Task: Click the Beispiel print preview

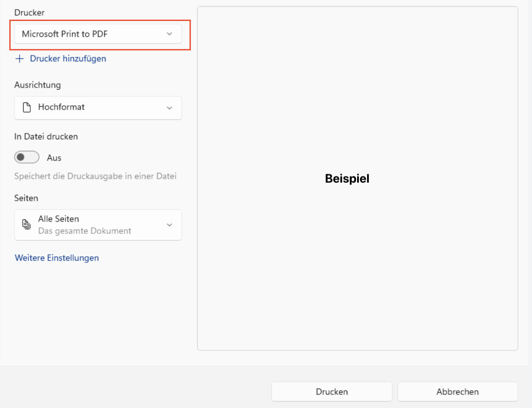Action: (x=347, y=178)
